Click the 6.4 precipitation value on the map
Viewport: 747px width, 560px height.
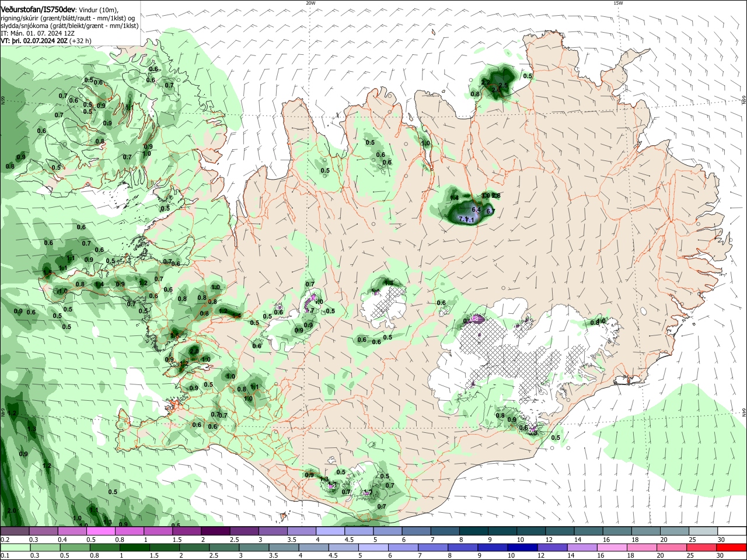click(x=476, y=209)
